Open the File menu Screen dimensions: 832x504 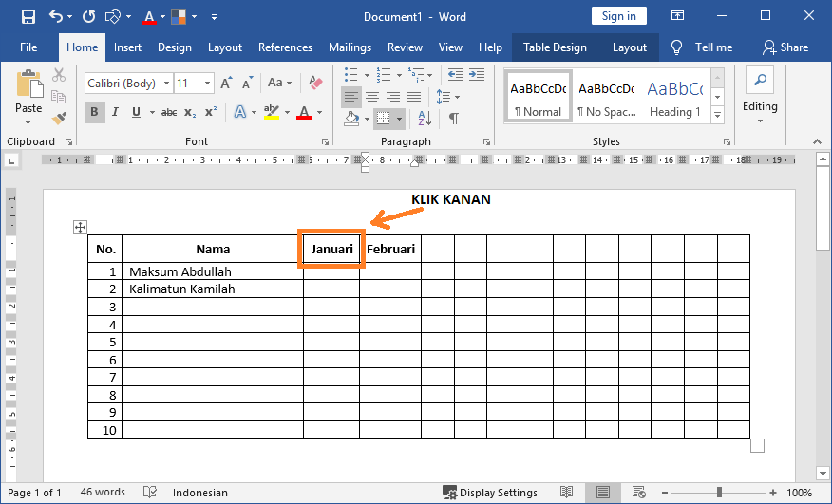pyautogui.click(x=28, y=47)
